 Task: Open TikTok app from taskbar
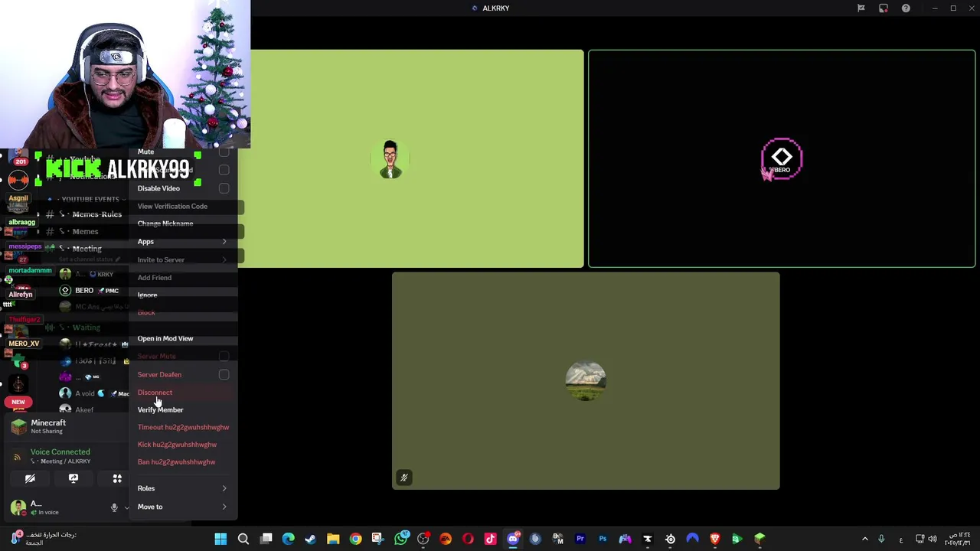(490, 539)
